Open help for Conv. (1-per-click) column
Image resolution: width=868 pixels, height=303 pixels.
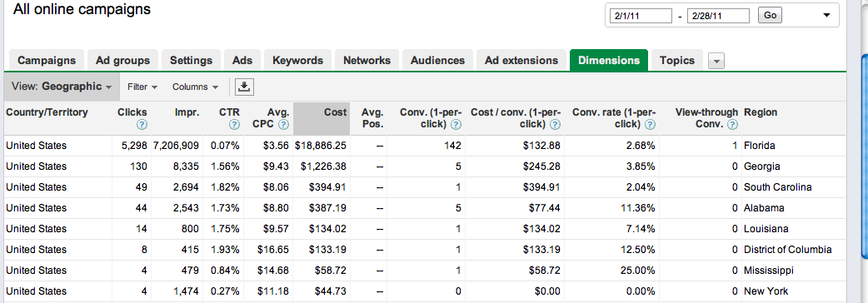456,125
